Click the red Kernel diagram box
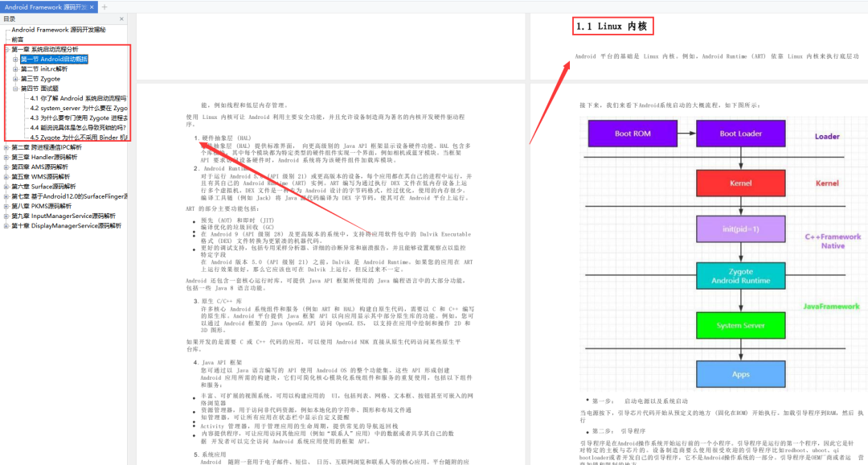This screenshot has width=868, height=465. [741, 183]
